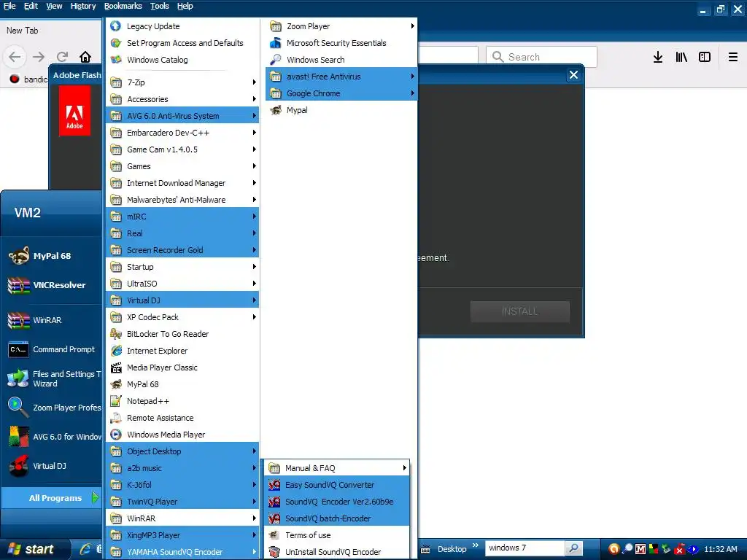The image size is (747, 560).
Task: Click the taskbar search box containing windows 7
Action: [x=525, y=548]
